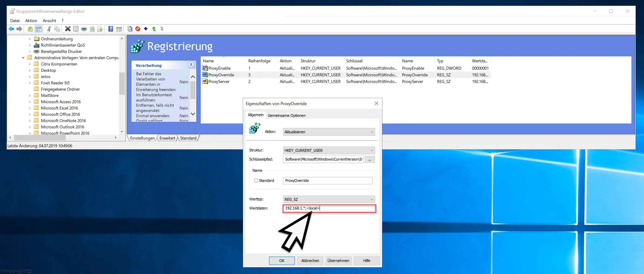The width and height of the screenshot is (644, 274).
Task: Click the folder-up toolbar icon
Action: [30, 29]
